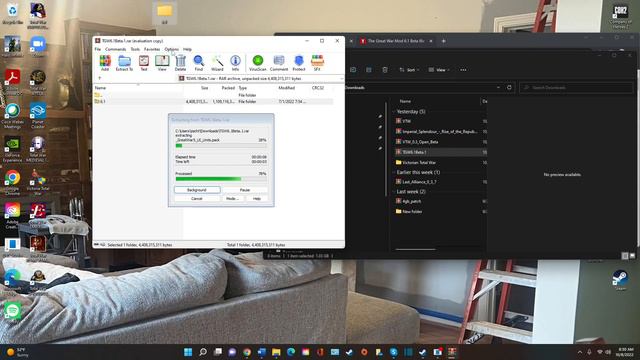The height and width of the screenshot is (360, 640).
Task: Open the Favorites menu
Action: pyautogui.click(x=152, y=49)
